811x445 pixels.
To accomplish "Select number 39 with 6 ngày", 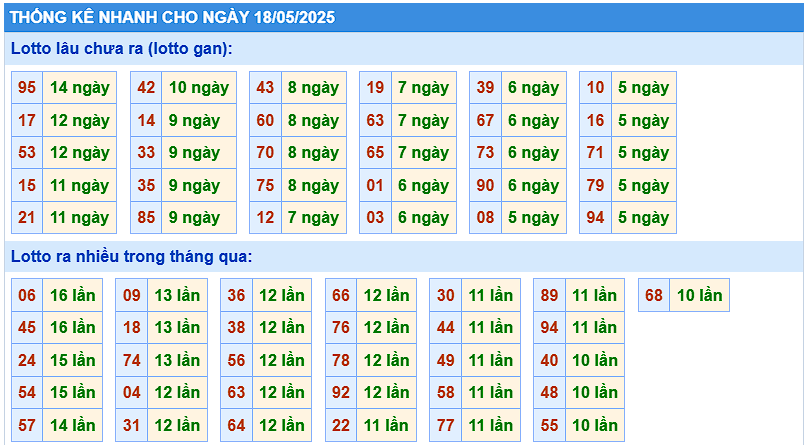I will (x=485, y=87).
